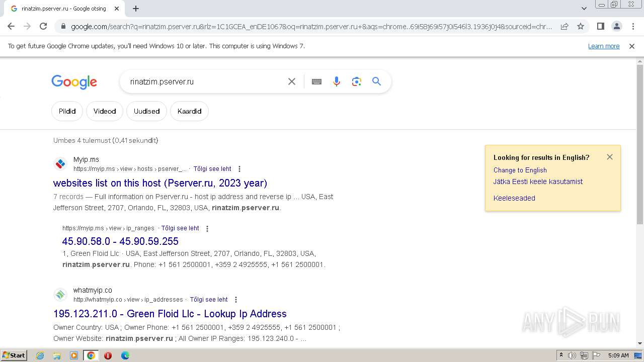Click the Myip.ms site favicon
The width and height of the screenshot is (644, 362).
[x=60, y=164]
